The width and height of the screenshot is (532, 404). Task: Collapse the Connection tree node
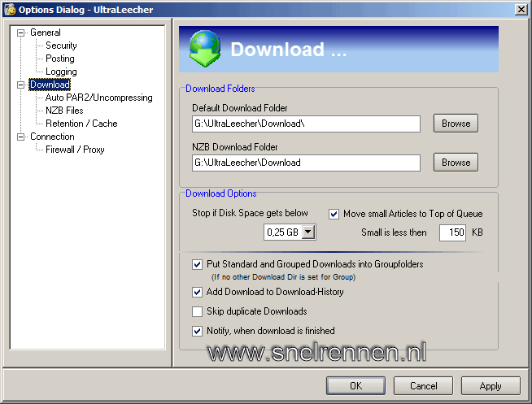20,137
